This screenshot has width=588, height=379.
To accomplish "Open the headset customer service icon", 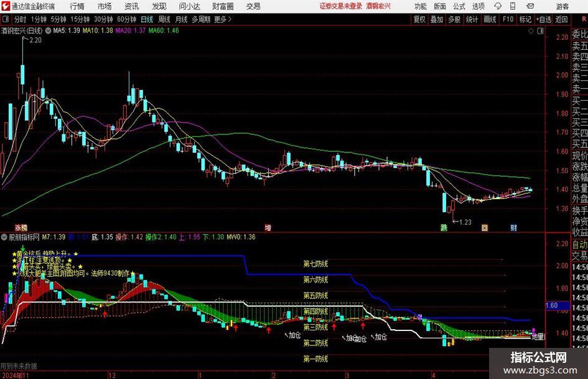I will [498, 6].
